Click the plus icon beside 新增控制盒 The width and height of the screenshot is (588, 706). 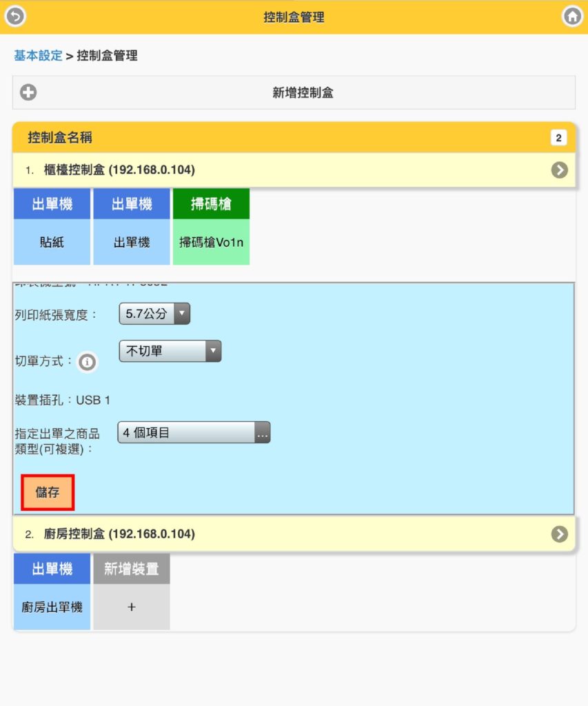[28, 92]
